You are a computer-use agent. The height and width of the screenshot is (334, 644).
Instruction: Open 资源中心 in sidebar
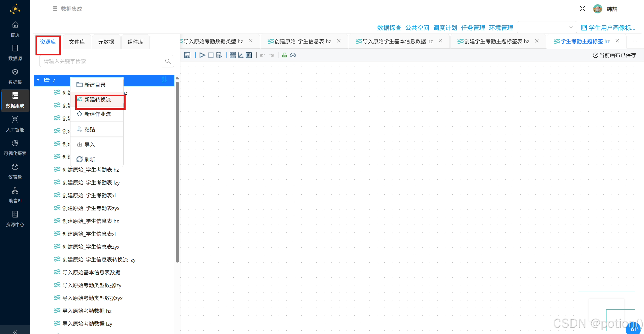(x=15, y=219)
